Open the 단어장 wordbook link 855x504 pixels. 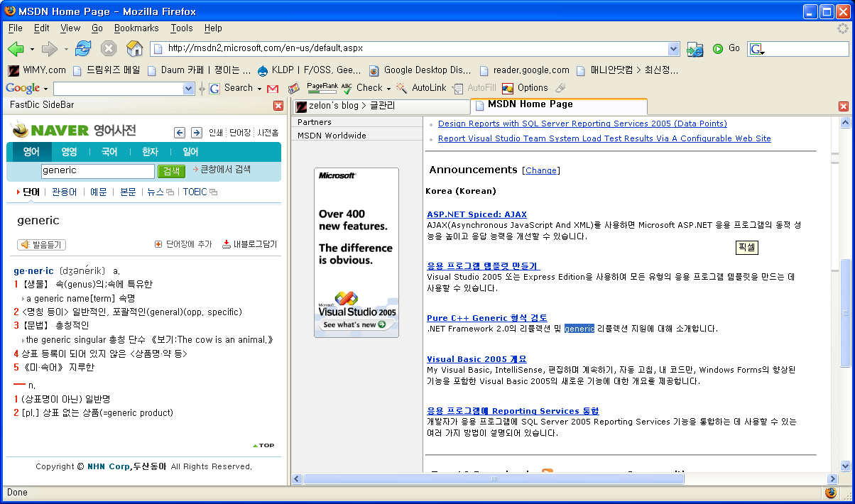[x=240, y=133]
